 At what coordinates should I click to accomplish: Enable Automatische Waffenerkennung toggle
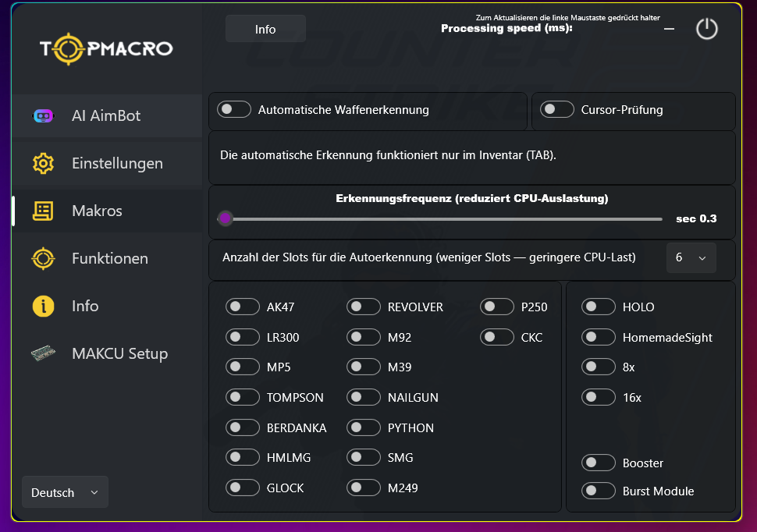pos(234,109)
